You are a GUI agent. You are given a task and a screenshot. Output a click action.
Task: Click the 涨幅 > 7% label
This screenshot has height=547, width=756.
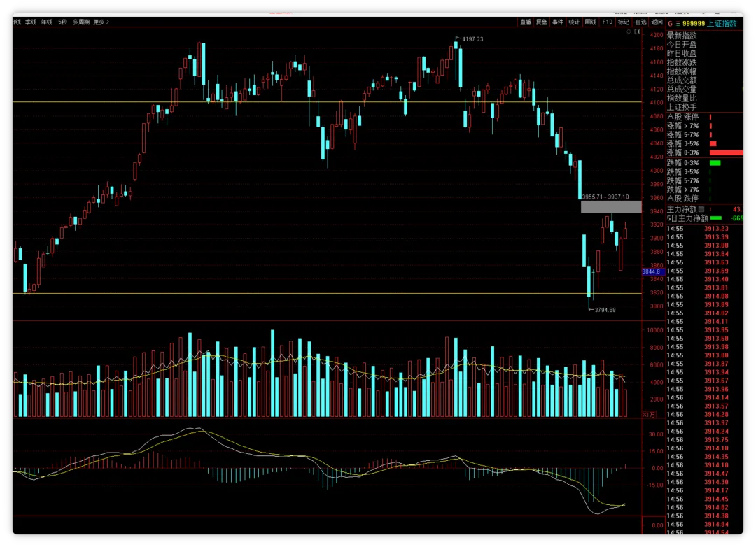(x=682, y=126)
